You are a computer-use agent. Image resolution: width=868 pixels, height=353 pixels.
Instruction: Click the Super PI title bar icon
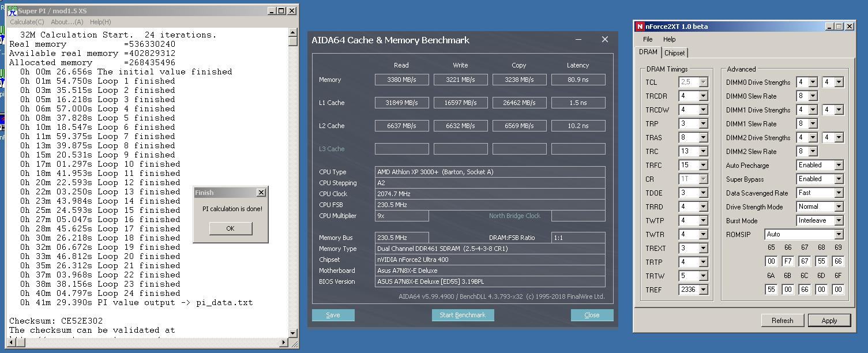[12, 11]
